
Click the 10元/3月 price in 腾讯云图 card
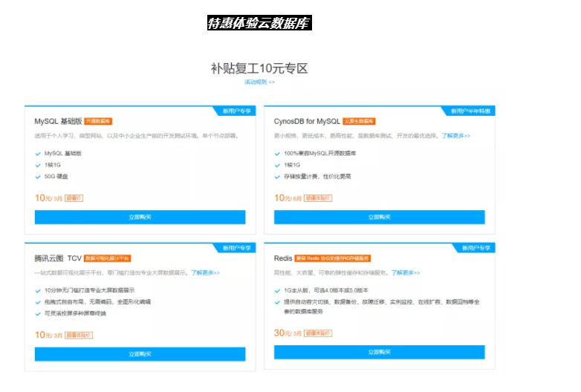pos(48,335)
